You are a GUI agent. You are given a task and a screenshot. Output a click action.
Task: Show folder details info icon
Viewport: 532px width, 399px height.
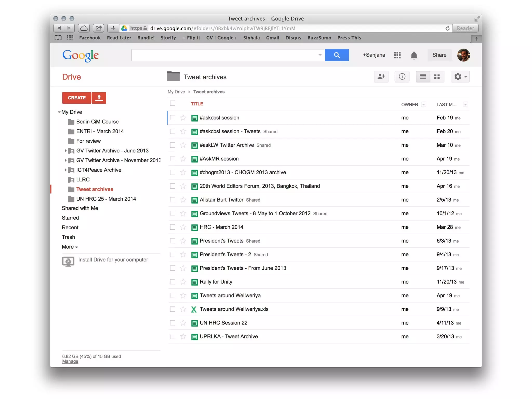click(x=402, y=77)
